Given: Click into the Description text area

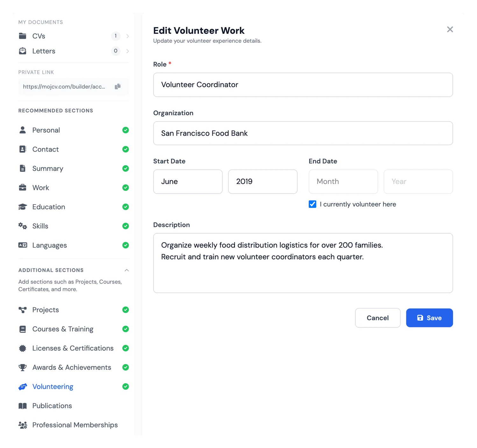Looking at the screenshot, I should pyautogui.click(x=303, y=263).
